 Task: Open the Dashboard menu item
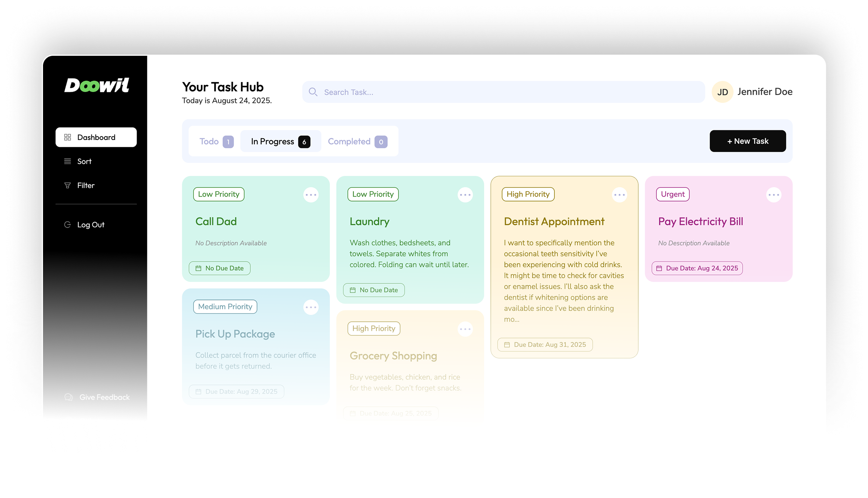(x=96, y=137)
